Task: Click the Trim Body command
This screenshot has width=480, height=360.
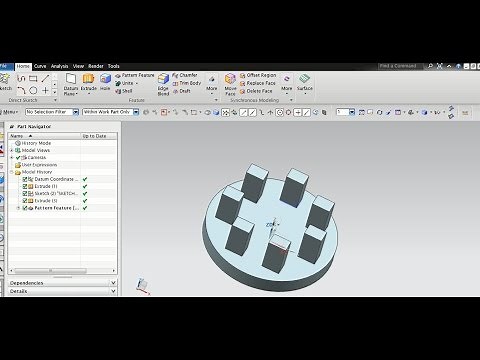Action: (x=187, y=83)
